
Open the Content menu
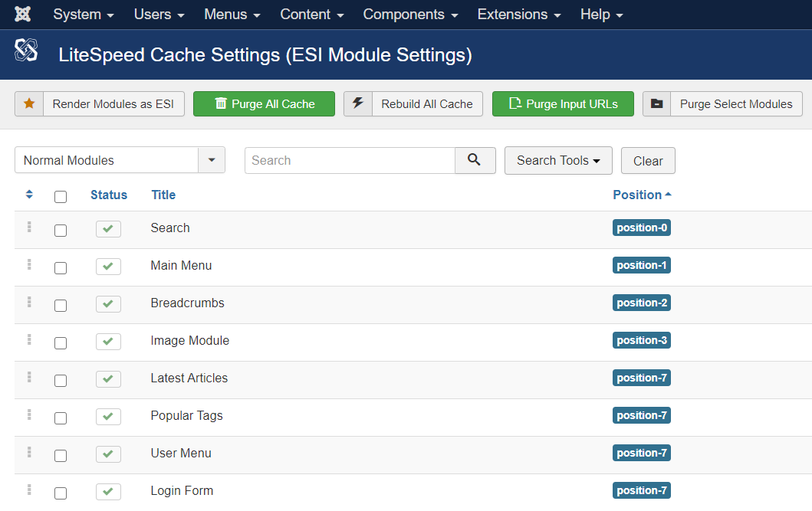click(x=312, y=15)
